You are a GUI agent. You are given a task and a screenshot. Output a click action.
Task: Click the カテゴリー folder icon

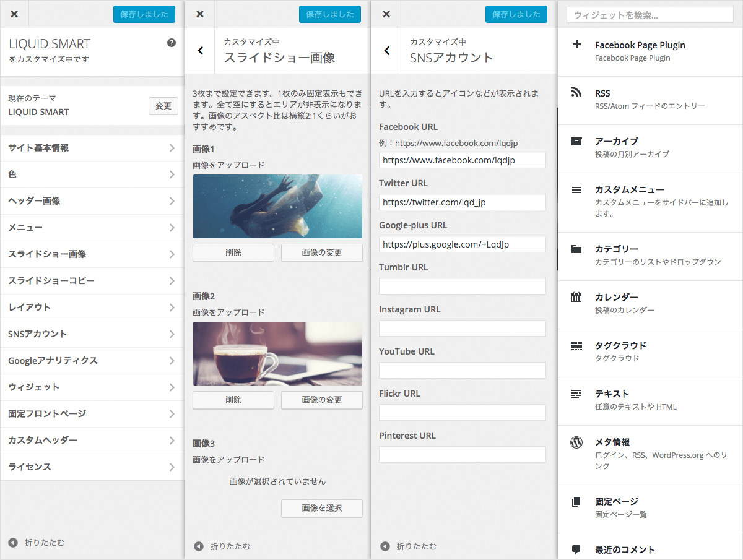(x=576, y=249)
